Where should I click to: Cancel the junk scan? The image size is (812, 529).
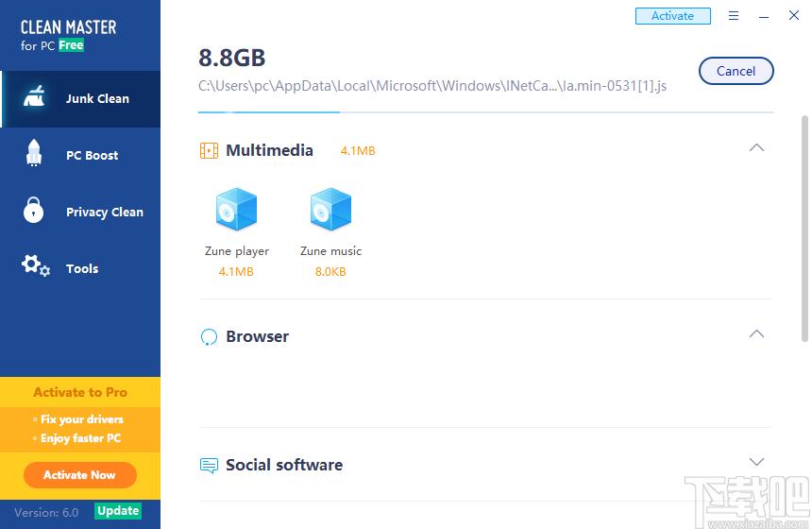point(736,71)
